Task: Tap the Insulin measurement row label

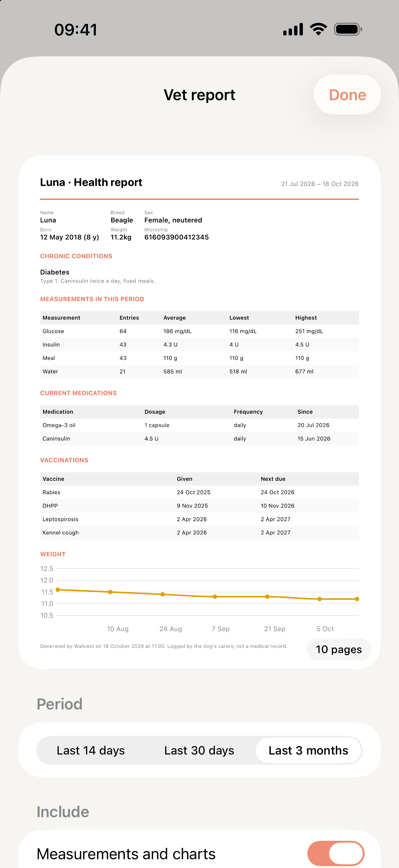Action: click(51, 345)
